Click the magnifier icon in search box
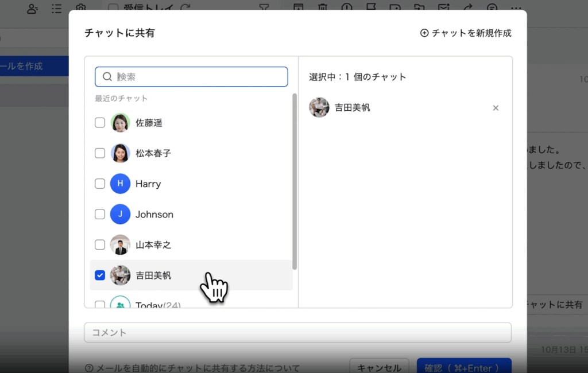Image resolution: width=588 pixels, height=373 pixels. tap(107, 77)
